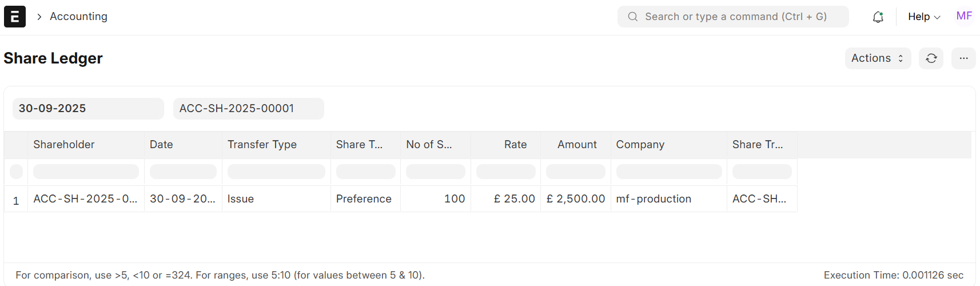Screen dimensions: 980x286
Task: Refresh the Share Ledger report
Action: pos(931,58)
